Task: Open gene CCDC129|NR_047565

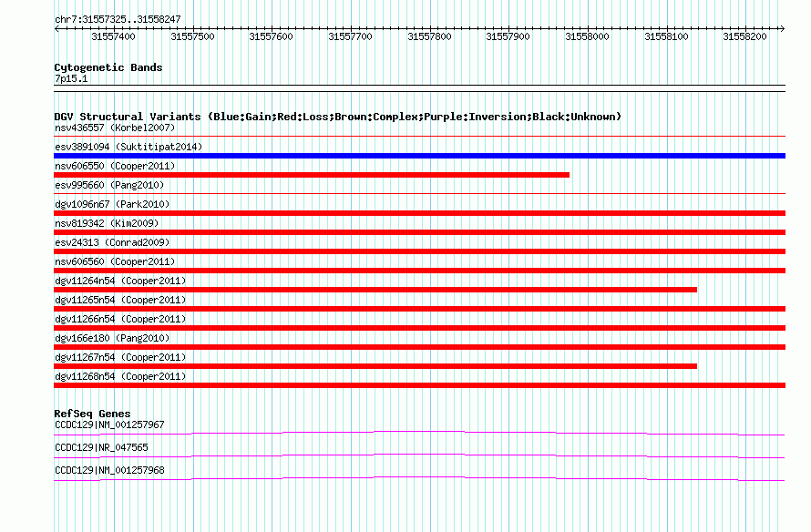Action: (x=101, y=447)
